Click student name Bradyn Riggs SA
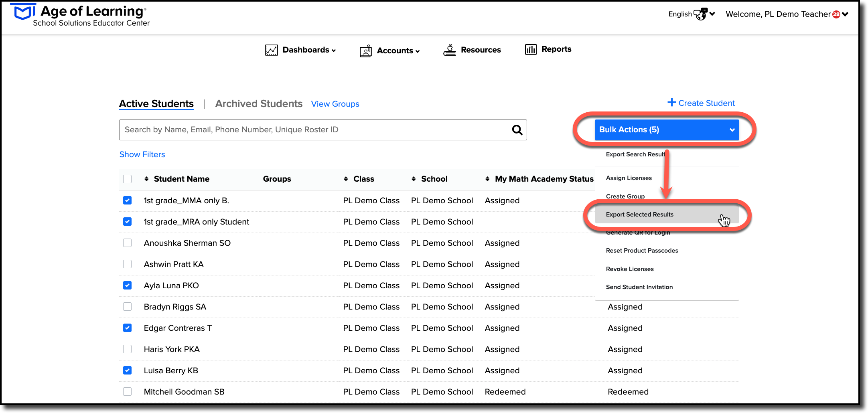Viewport: 868px width, 413px height. pos(175,307)
